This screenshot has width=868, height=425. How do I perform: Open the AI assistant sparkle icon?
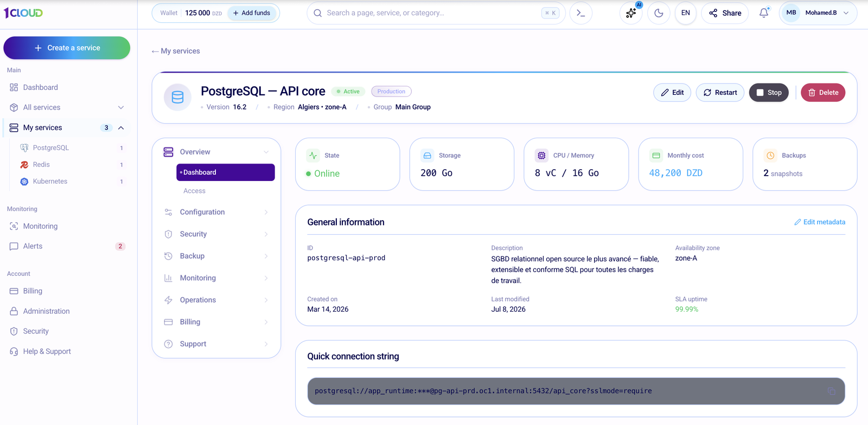point(631,13)
